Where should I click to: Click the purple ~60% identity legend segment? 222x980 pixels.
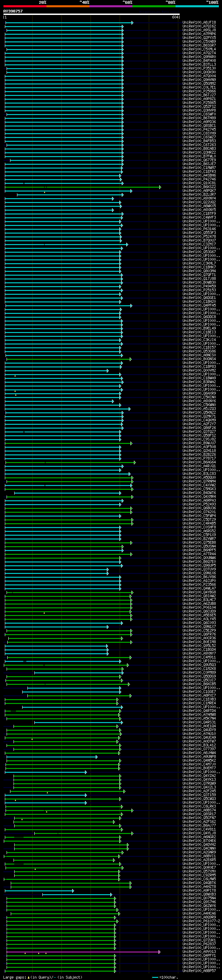pyautogui.click(x=111, y=6)
